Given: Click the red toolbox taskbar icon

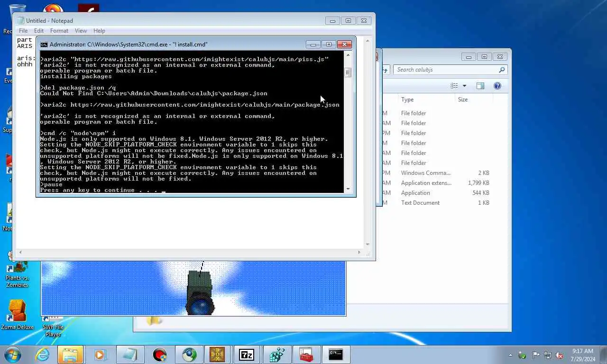Looking at the screenshot, I should (x=306, y=355).
